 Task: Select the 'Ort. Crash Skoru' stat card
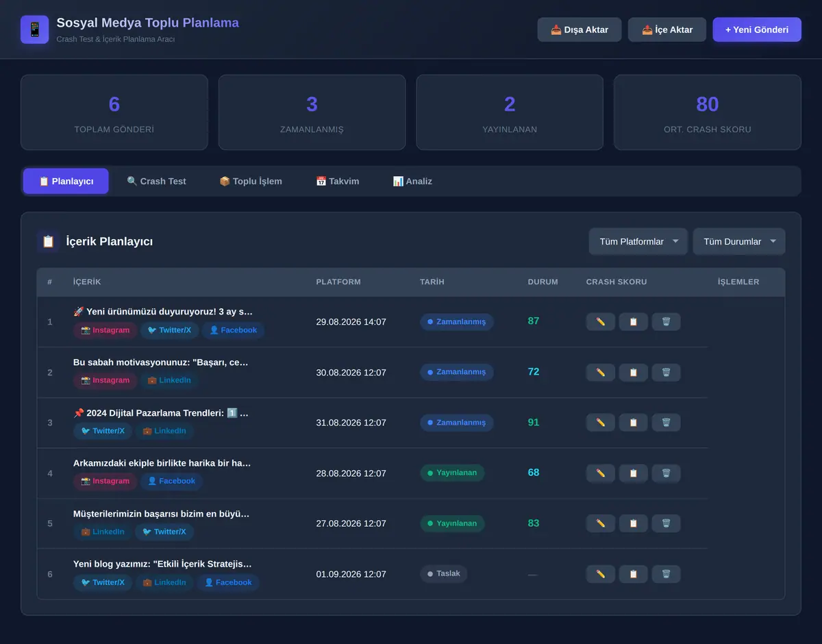[x=708, y=112]
